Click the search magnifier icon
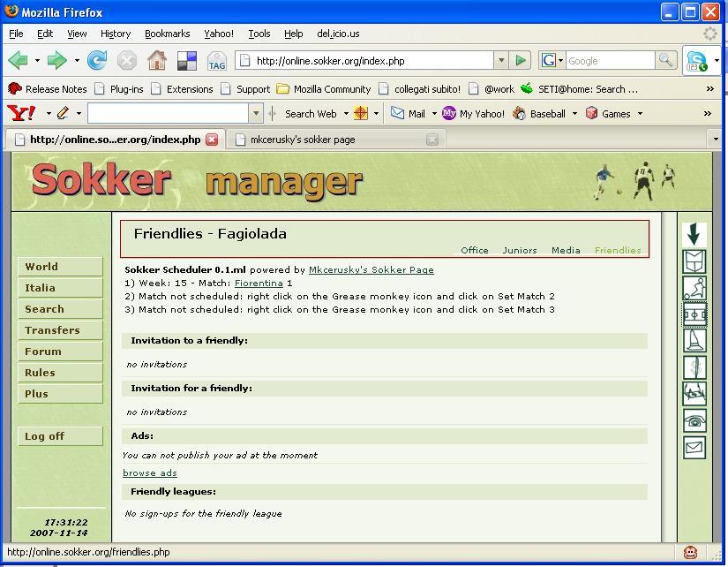 (x=665, y=60)
